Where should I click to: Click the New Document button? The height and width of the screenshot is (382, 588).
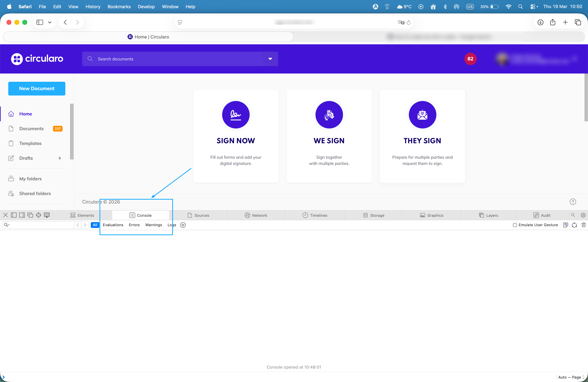tap(37, 89)
